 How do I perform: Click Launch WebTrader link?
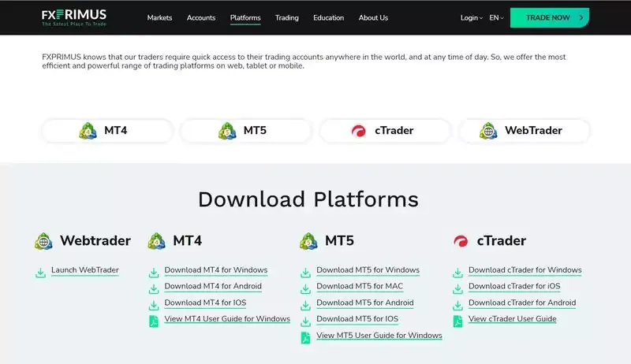[x=85, y=270]
